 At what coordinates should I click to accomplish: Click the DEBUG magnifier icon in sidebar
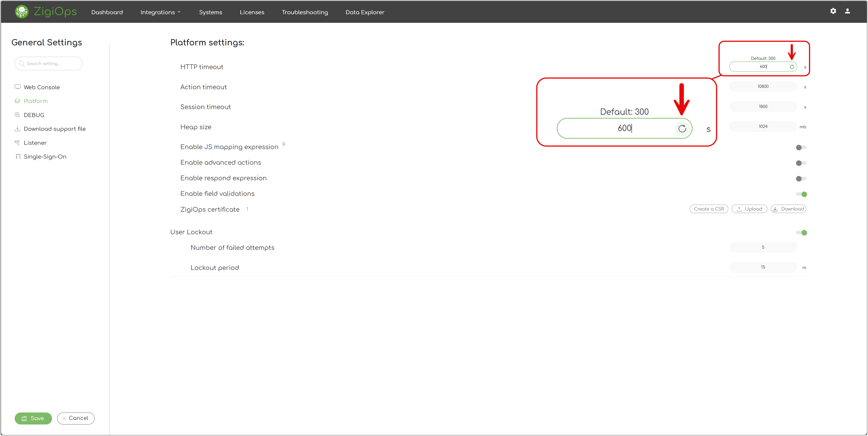[x=17, y=115]
